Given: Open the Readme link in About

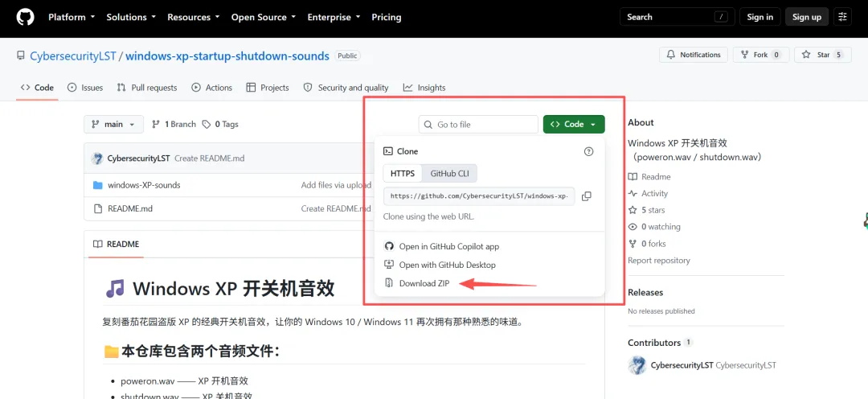Looking at the screenshot, I should tap(649, 177).
